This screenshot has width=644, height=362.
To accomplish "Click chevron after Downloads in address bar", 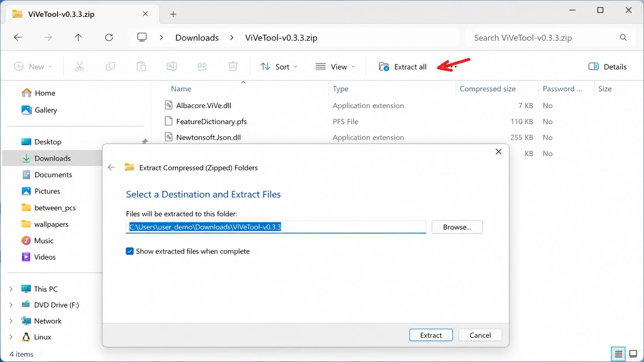I will click(x=231, y=37).
